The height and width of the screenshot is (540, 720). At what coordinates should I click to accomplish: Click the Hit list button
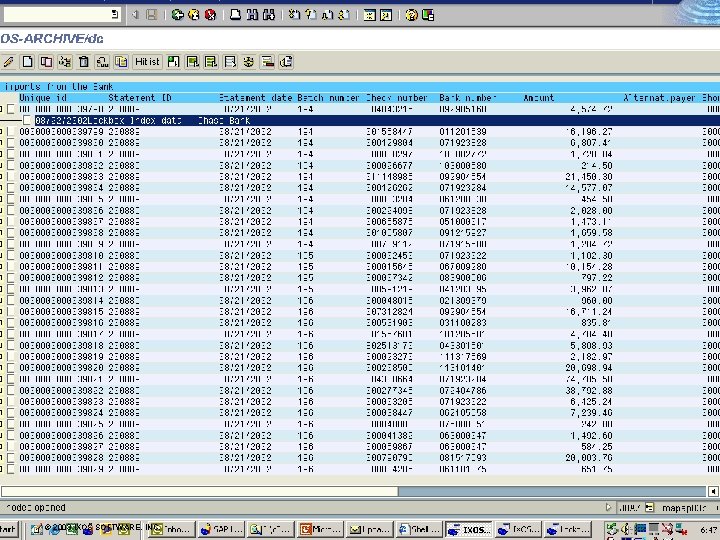click(147, 62)
